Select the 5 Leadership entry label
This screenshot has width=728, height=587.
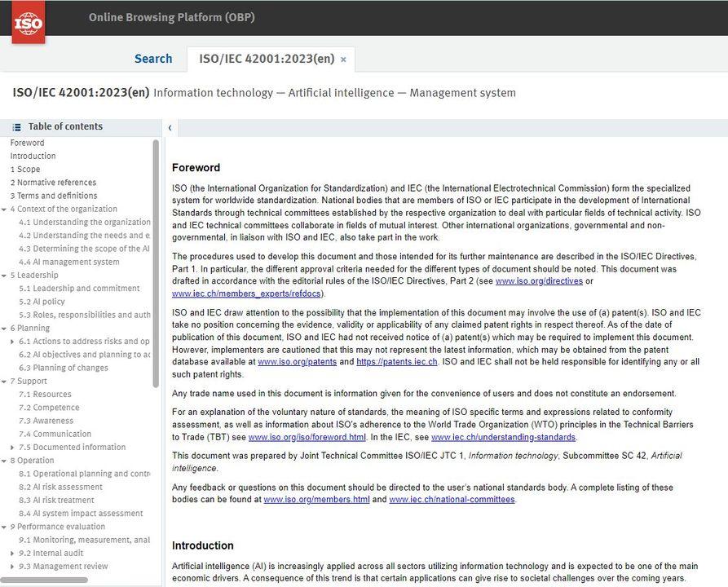pos(34,276)
